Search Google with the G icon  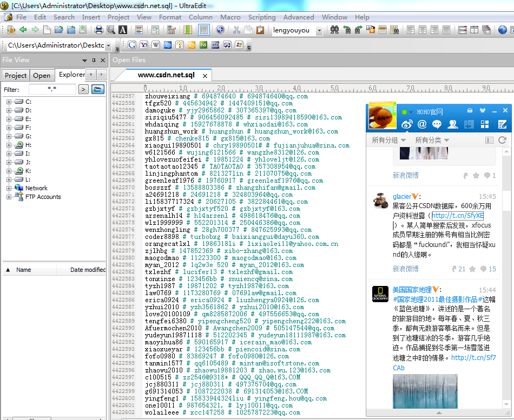tap(132, 45)
